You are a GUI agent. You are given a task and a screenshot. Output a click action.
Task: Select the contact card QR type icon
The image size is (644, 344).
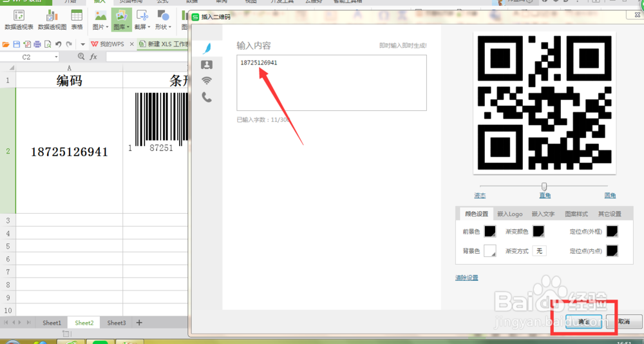point(207,64)
